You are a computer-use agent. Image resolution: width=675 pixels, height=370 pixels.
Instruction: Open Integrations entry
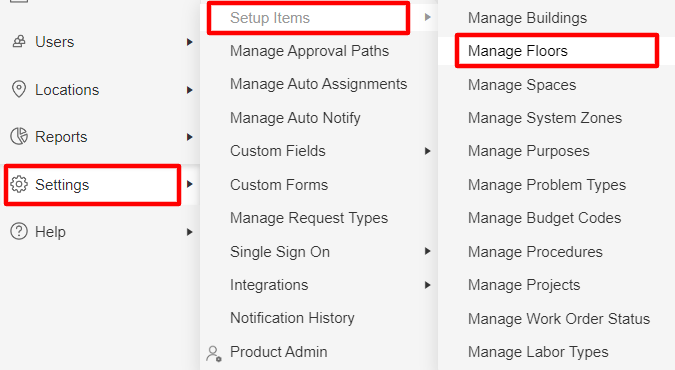click(x=269, y=285)
